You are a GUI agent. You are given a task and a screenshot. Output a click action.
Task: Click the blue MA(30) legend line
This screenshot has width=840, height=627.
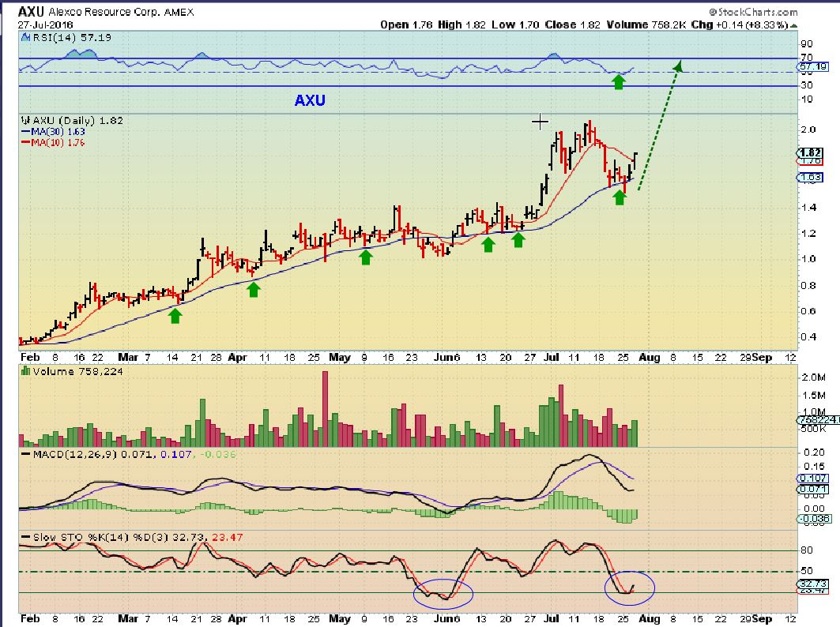(25, 132)
